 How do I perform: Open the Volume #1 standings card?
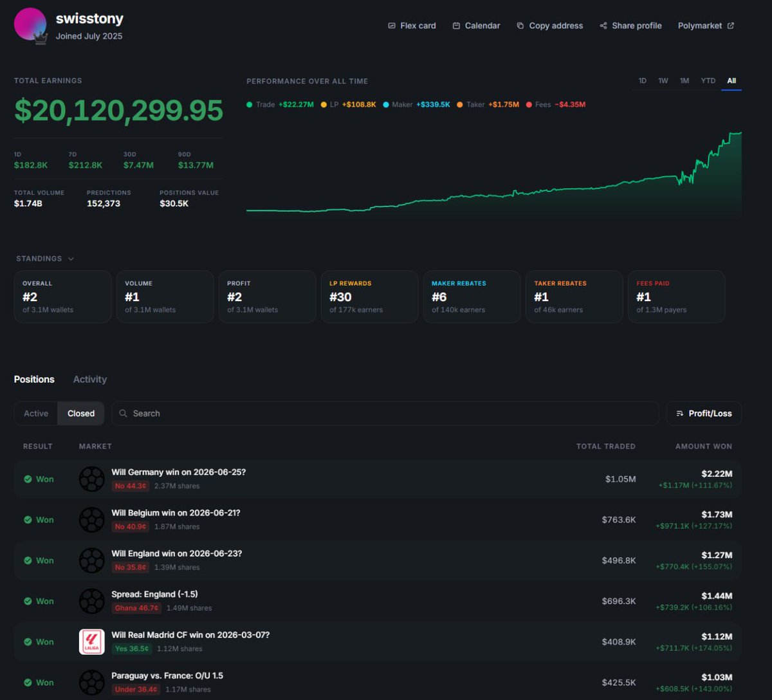click(165, 297)
